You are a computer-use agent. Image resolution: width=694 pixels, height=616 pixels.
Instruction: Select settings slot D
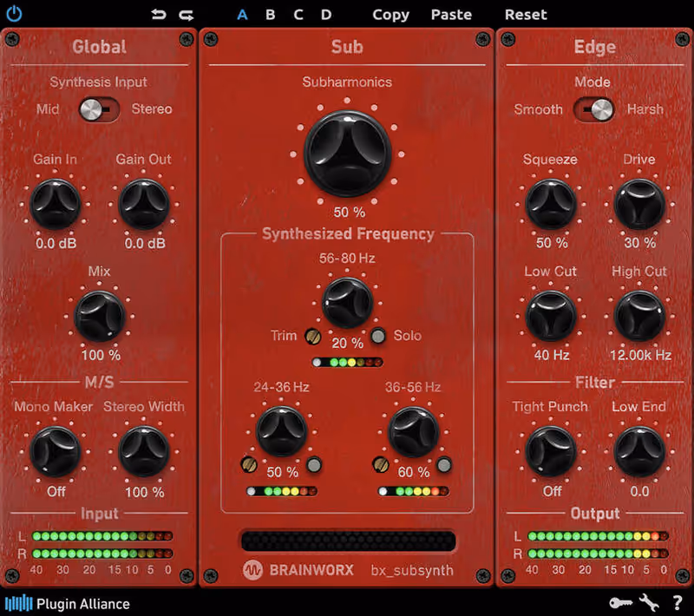click(x=326, y=15)
